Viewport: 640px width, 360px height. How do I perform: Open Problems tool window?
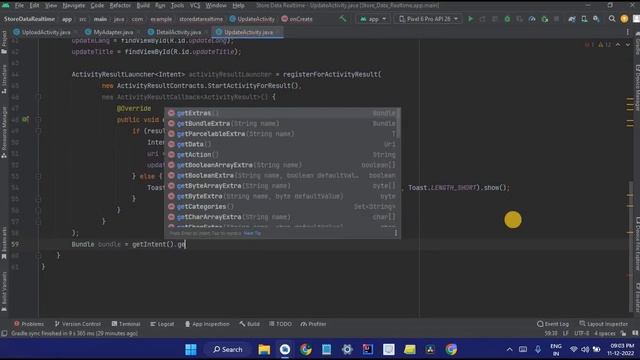[x=29, y=324]
